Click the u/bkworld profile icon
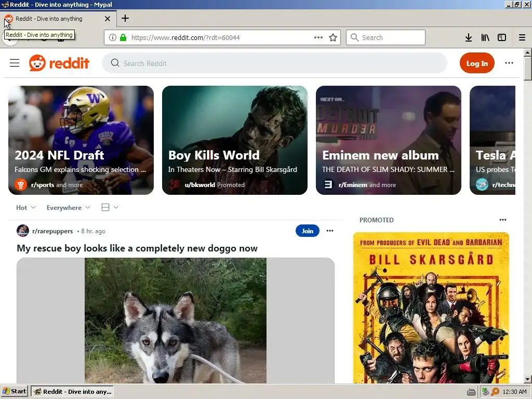 coord(175,184)
